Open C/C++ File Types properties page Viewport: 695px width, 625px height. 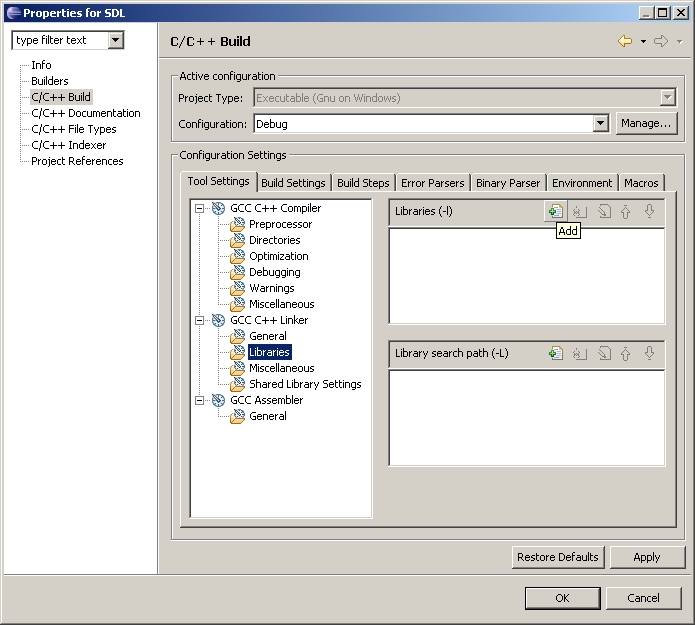(74, 129)
